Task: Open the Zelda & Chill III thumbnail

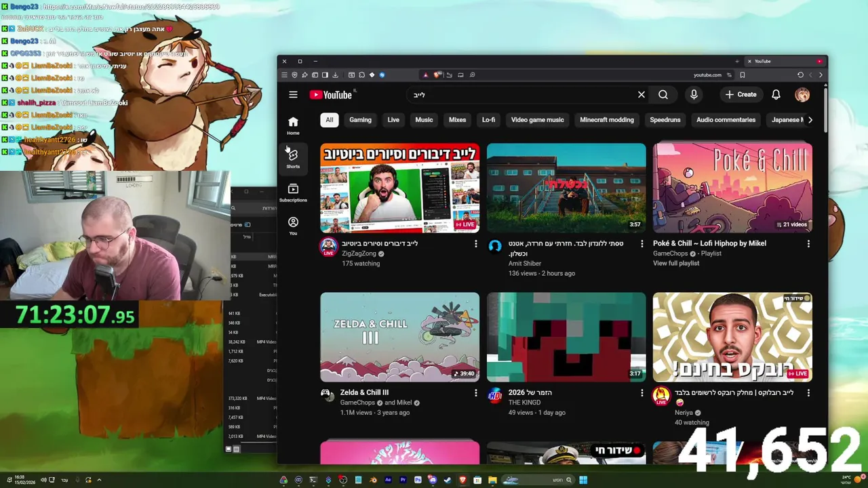Action: tap(399, 337)
